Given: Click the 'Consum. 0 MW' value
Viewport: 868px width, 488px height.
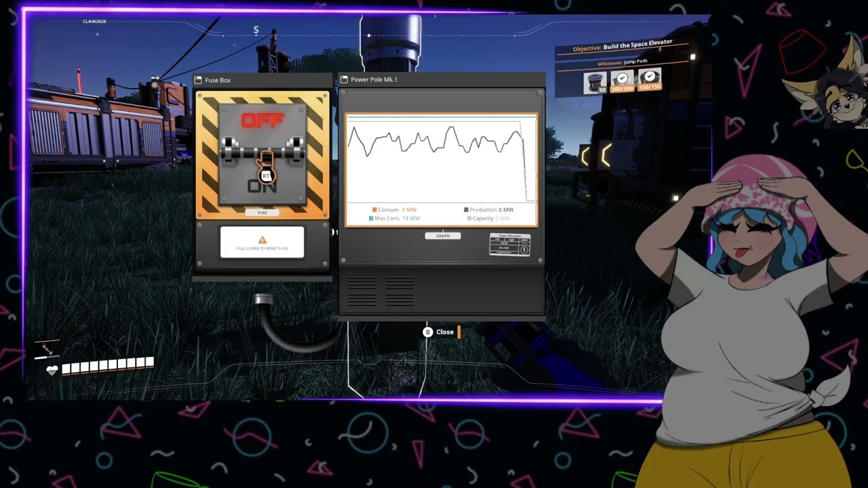Looking at the screenshot, I should point(397,210).
